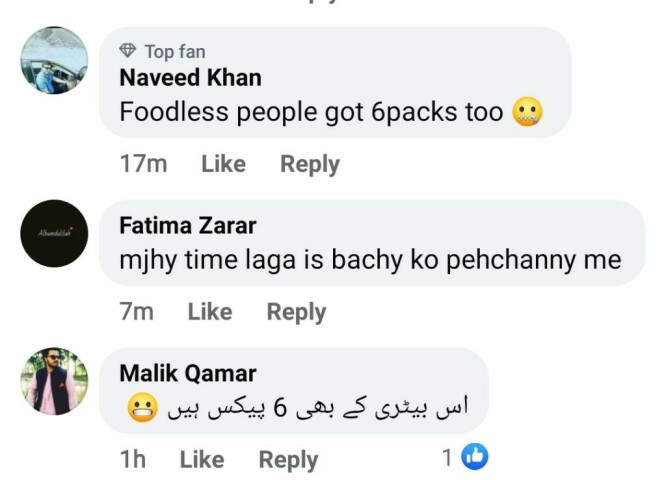Reply to Malik Qamar's comment
The image size is (666, 480).
pos(288,459)
